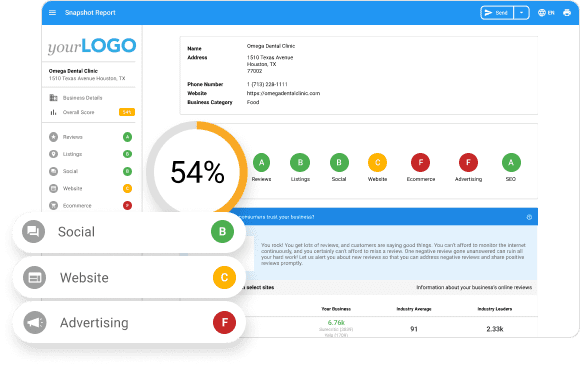The width and height of the screenshot is (580, 366).
Task: Click the sidebar Listings pin icon
Action: (54, 154)
